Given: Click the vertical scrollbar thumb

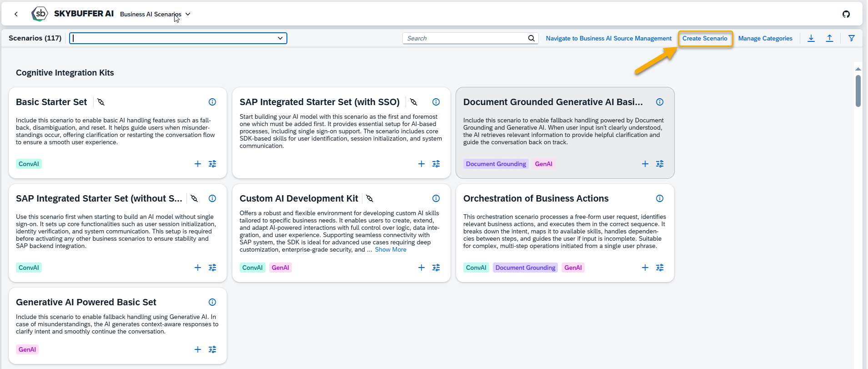Looking at the screenshot, I should 858,91.
